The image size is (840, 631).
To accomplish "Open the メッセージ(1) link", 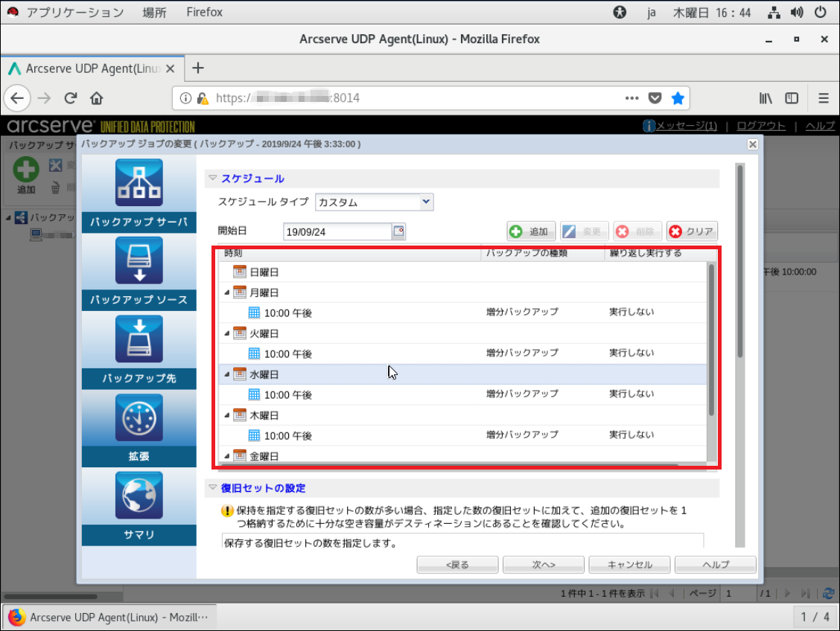I will (687, 126).
